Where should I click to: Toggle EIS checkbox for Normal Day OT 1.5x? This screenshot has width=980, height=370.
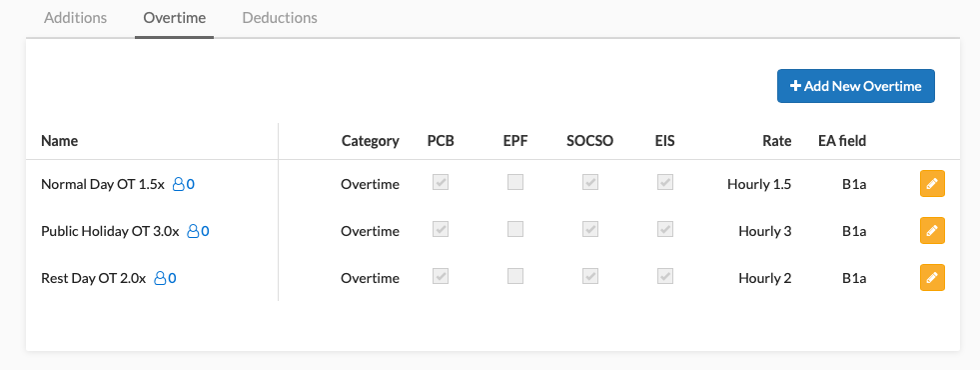click(665, 182)
